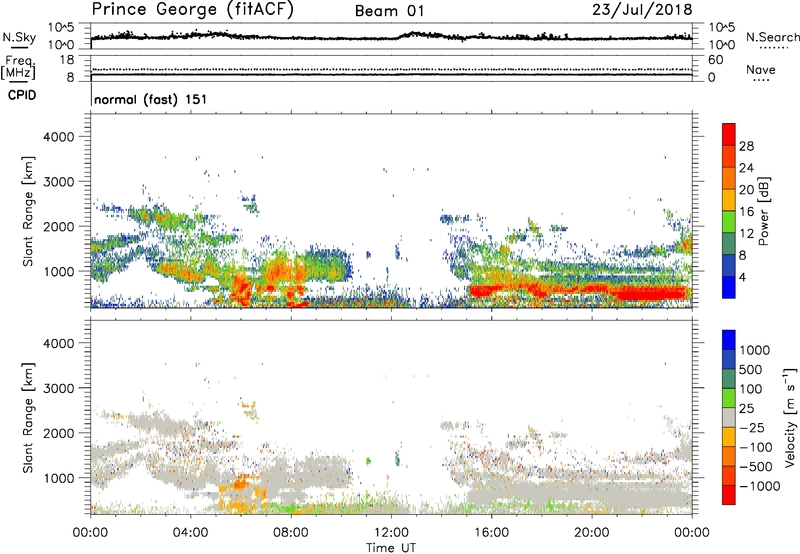This screenshot has height=554, width=800.
Task: Click the '-1000' velocity tick label
Action: (x=760, y=486)
